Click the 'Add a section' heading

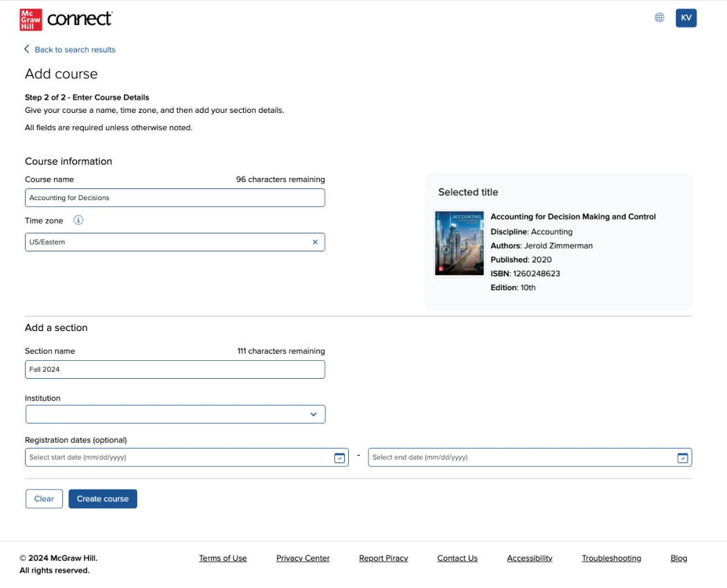click(x=56, y=328)
